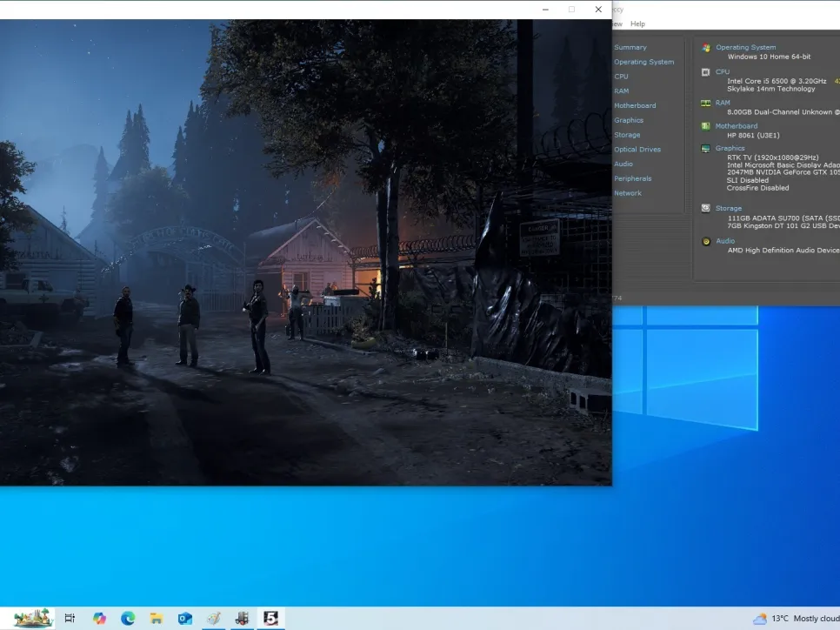840x630 pixels.
Task: Open the weather widget showing 13°C
Action: 796,619
